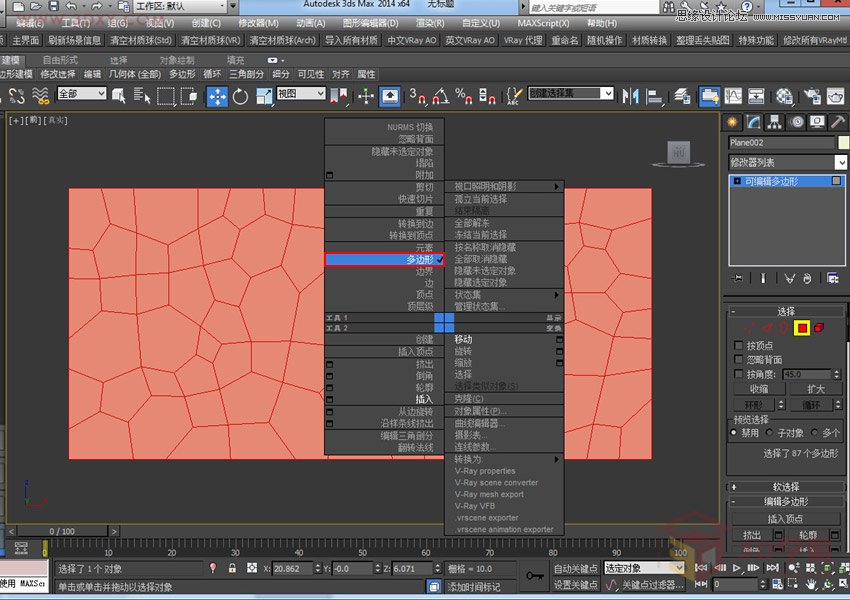Viewport: 850px width, 600px height.
Task: Click the Render Production teapot icon
Action: [x=836, y=97]
